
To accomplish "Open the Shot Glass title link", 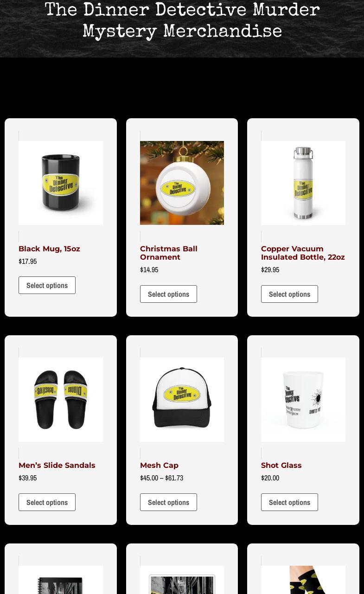I will [281, 466].
